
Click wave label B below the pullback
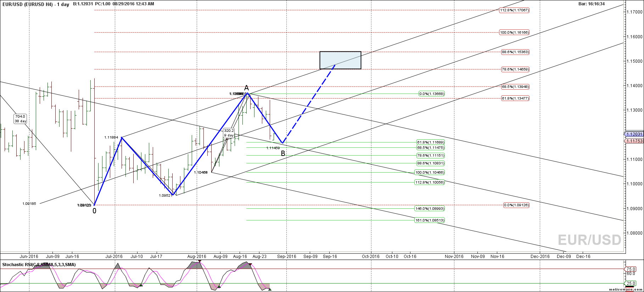[x=283, y=153]
